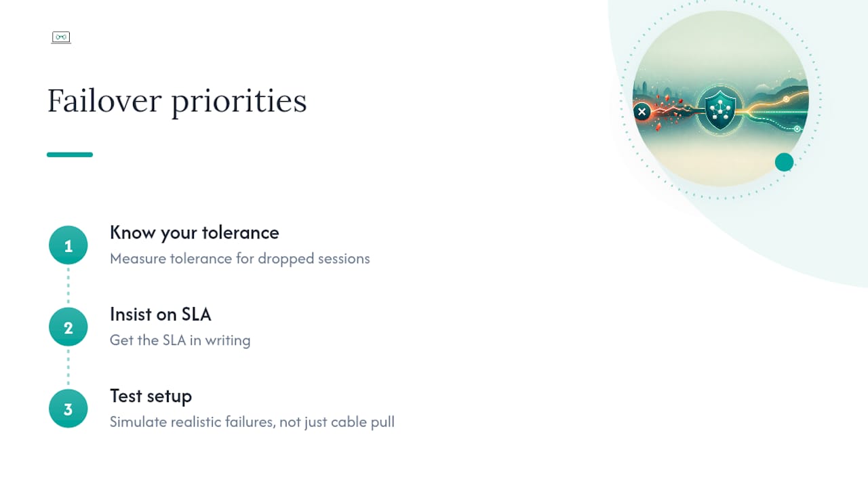Click the dotted connector between steps 2 and 3
Viewport: 868px width, 488px height.
coord(68,368)
